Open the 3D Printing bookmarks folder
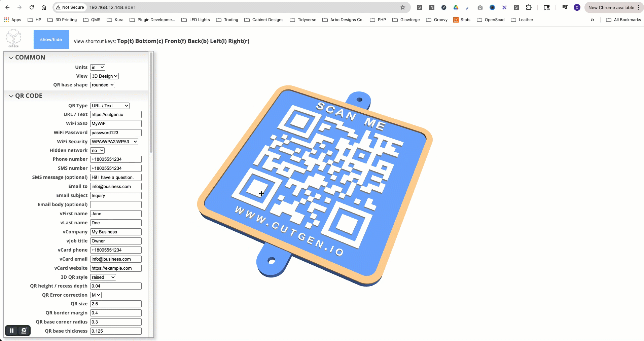This screenshot has width=644, height=341. (62, 20)
